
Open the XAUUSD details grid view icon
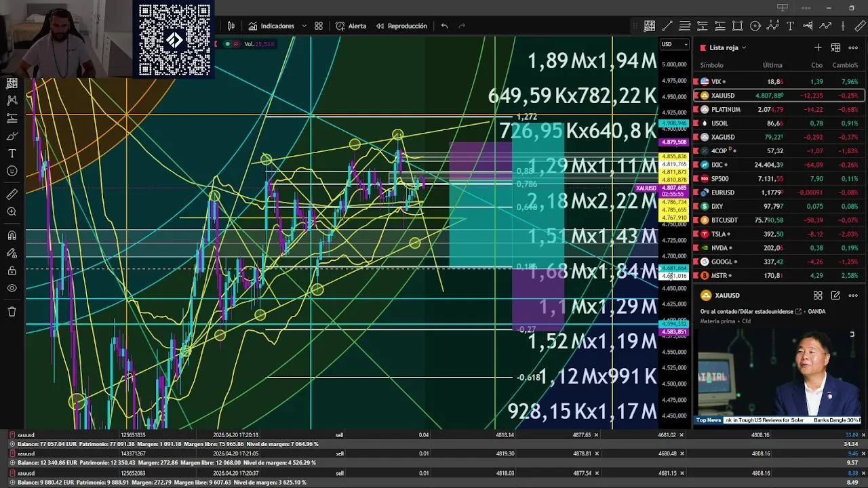(x=818, y=296)
